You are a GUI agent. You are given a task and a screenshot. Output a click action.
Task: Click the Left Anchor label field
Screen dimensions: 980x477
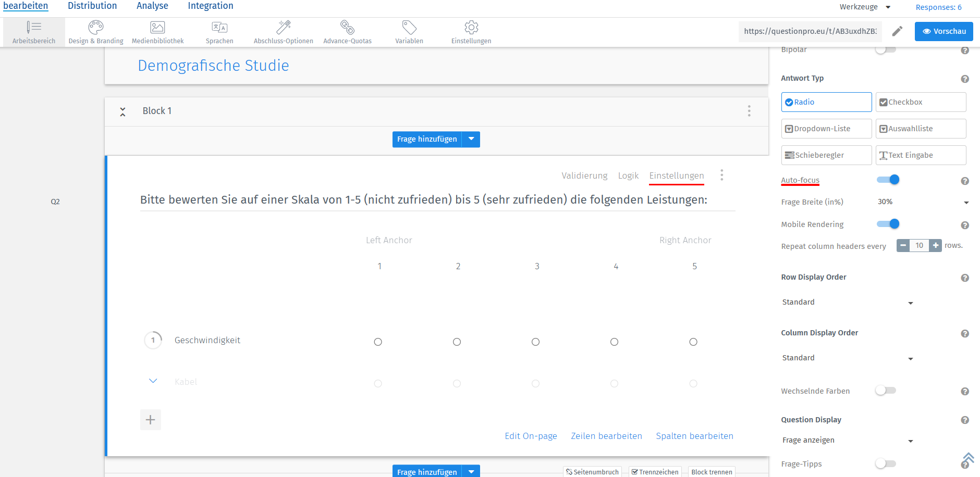pyautogui.click(x=389, y=240)
